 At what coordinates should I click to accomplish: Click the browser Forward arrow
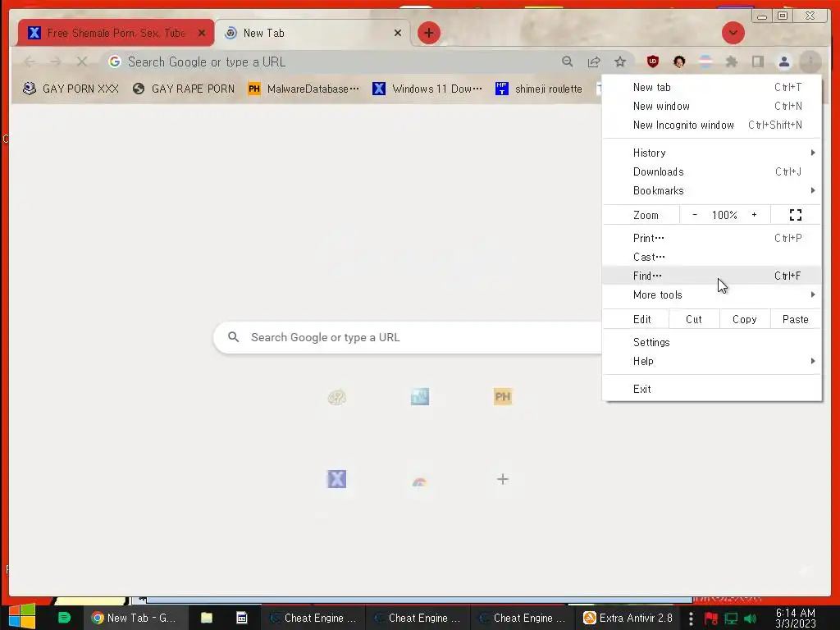pos(56,62)
